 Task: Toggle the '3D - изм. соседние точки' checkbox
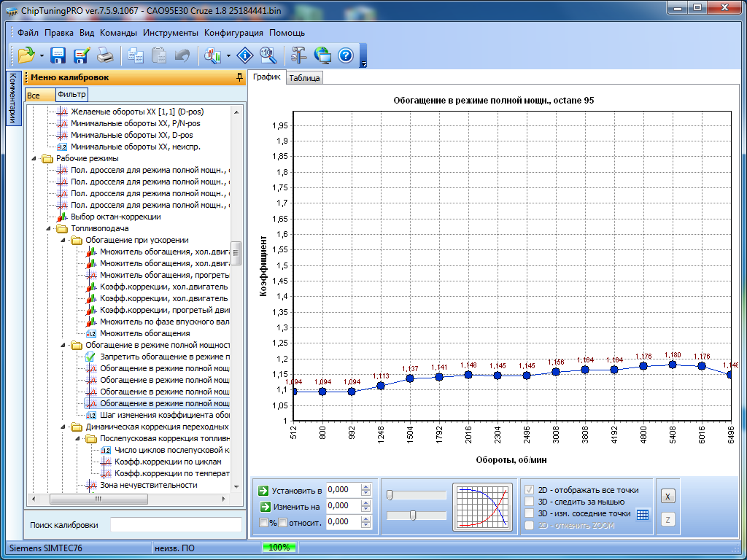tap(530, 513)
